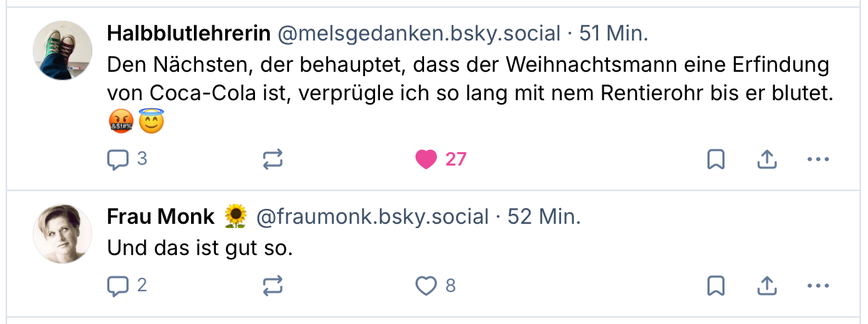Visit the @fraumonk.bsky.social handle
The height and width of the screenshot is (324, 868).
372,217
